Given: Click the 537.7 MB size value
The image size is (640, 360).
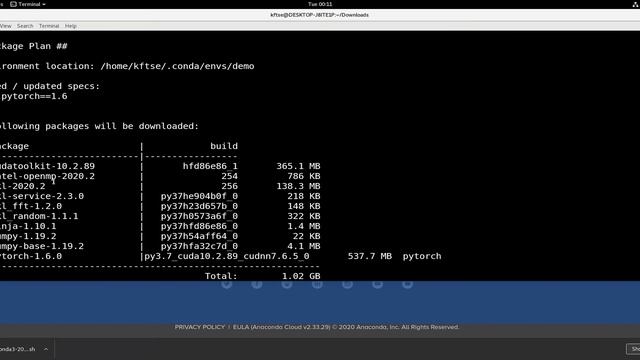Looking at the screenshot, I should (x=370, y=256).
